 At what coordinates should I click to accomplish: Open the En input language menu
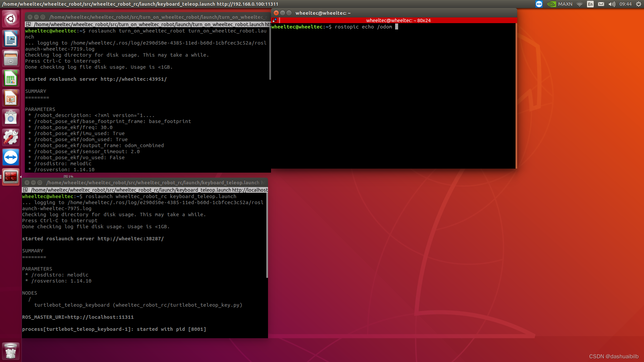click(x=590, y=4)
